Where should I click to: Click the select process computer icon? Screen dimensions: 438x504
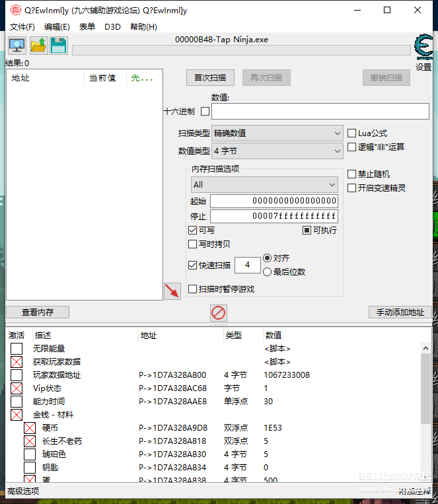pyautogui.click(x=17, y=46)
